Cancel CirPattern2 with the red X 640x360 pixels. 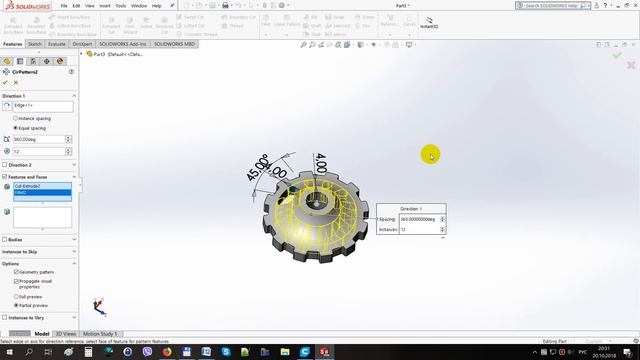click(x=16, y=82)
